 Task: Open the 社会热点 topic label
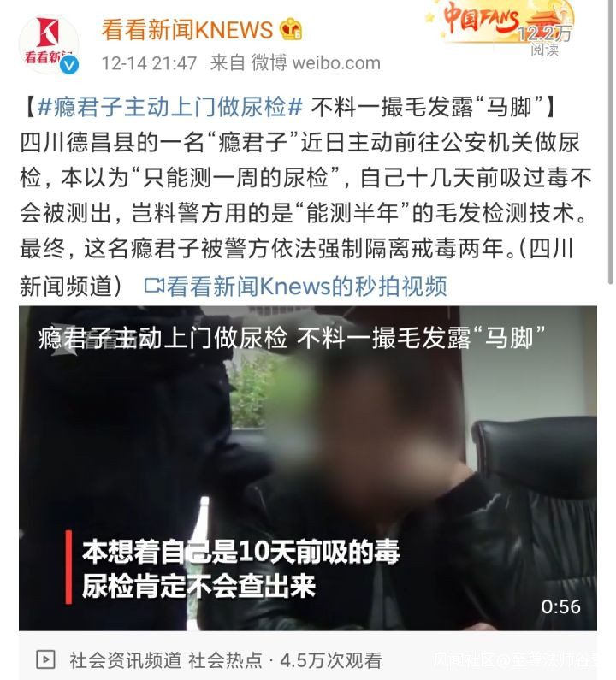(225, 660)
